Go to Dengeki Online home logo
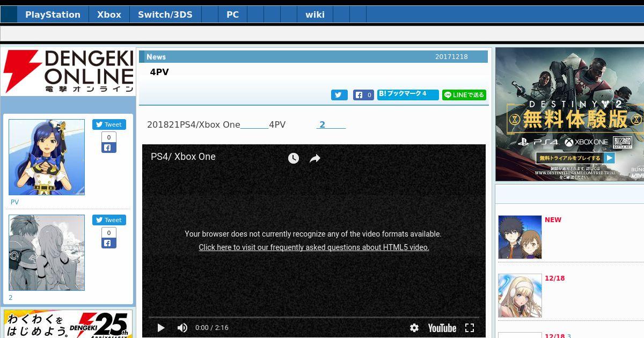Viewport: 644px width, 338px height. [x=68, y=71]
